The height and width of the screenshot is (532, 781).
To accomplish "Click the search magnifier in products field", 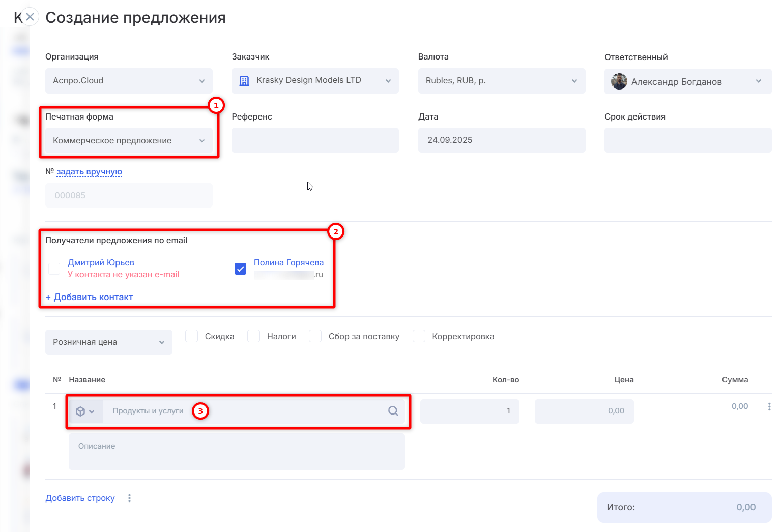I will [x=393, y=411].
